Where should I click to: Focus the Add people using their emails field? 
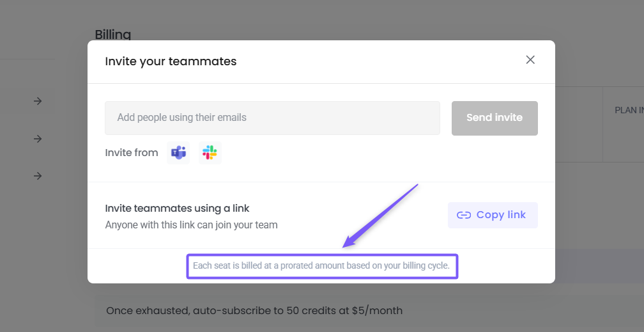(x=272, y=118)
